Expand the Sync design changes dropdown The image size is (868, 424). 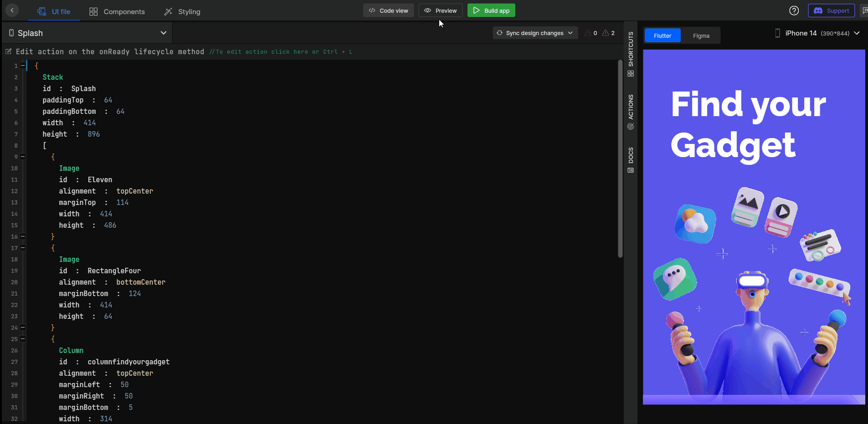(x=571, y=33)
